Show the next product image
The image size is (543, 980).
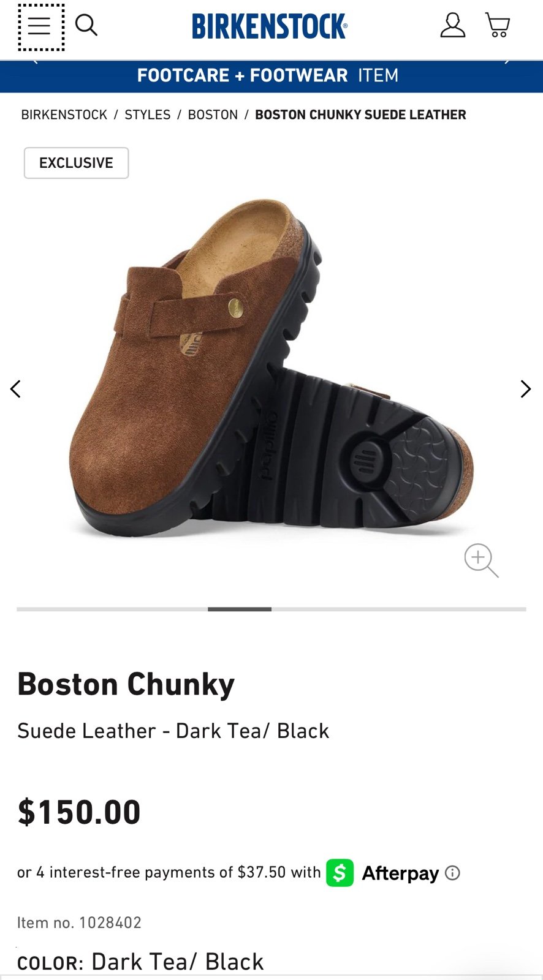526,389
